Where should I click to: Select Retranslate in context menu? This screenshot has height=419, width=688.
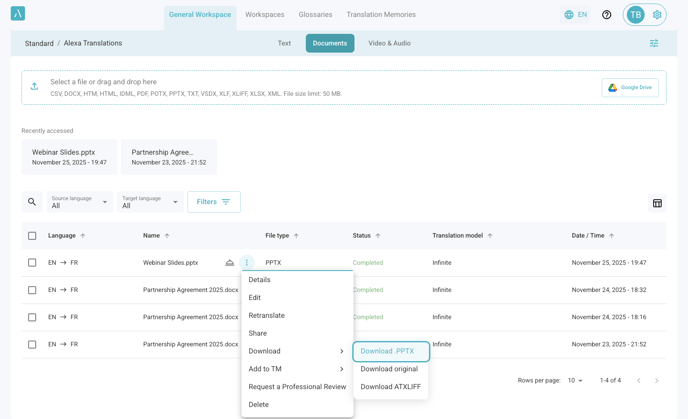tap(267, 316)
